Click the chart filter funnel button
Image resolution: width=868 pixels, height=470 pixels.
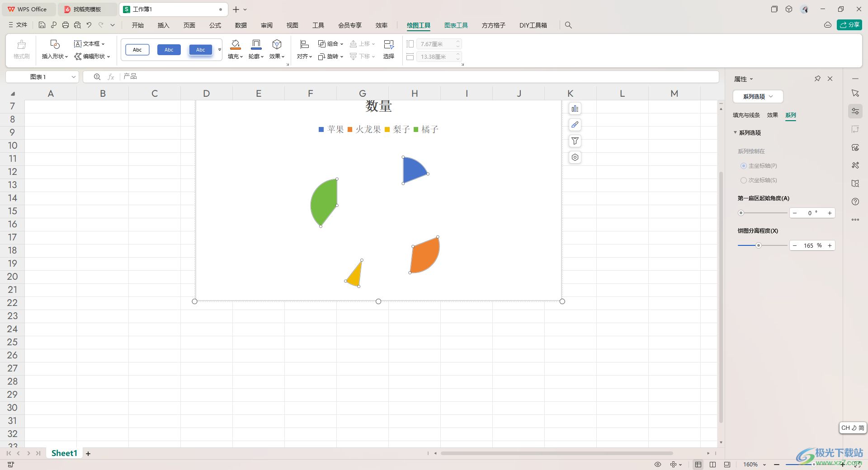click(575, 141)
